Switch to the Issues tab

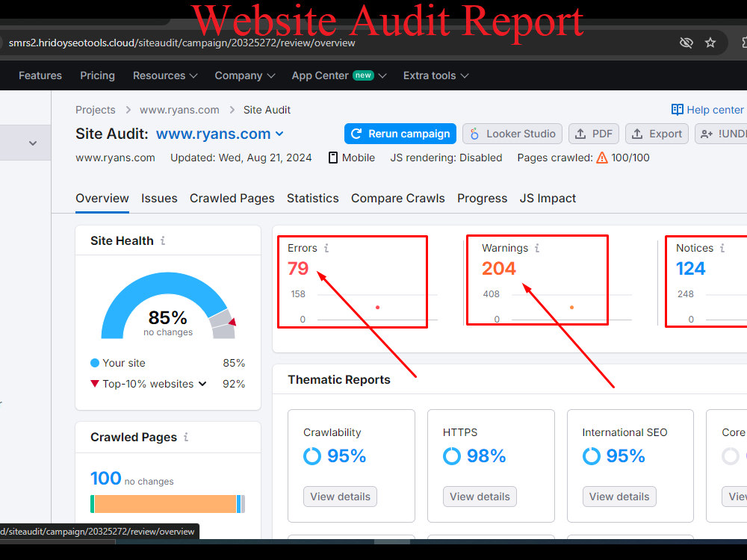159,198
